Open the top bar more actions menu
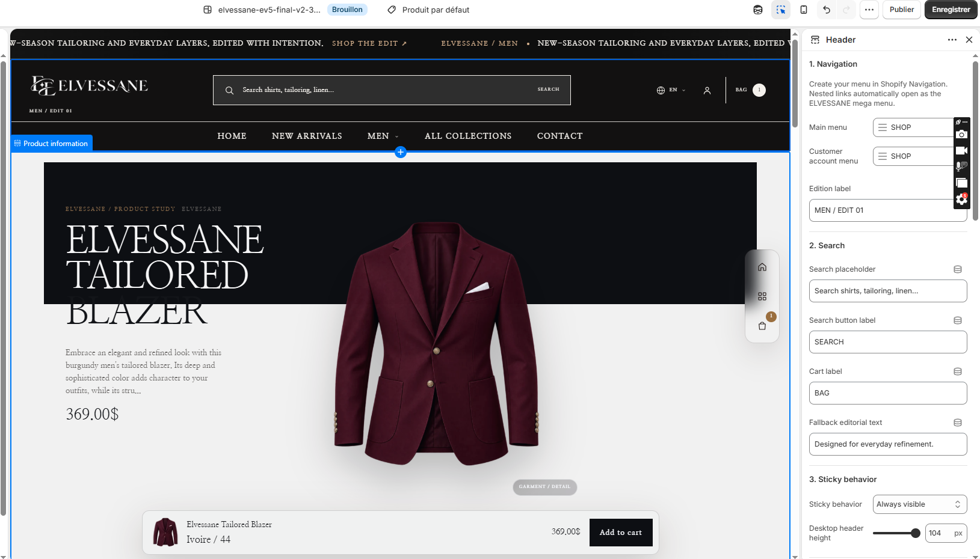This screenshot has height=559, width=980. [x=869, y=10]
